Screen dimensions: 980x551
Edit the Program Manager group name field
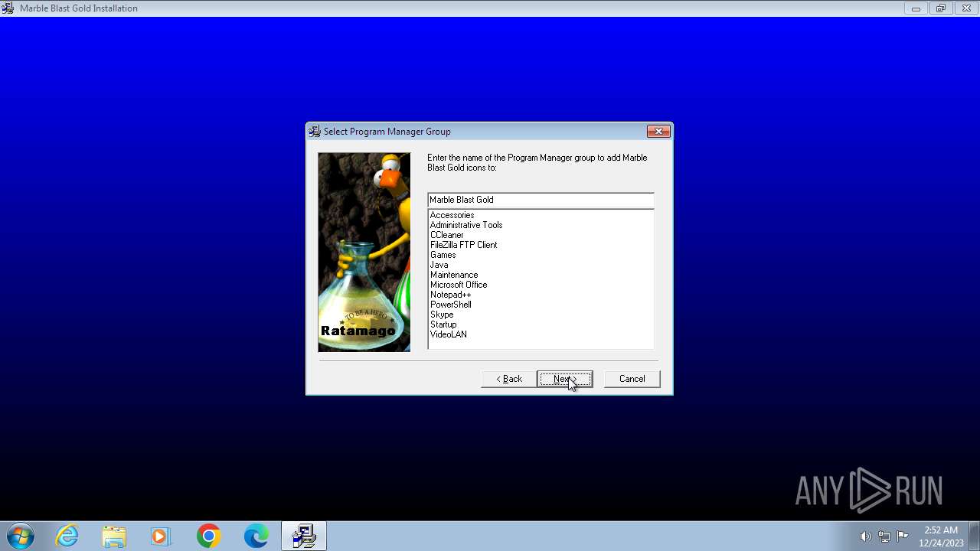tap(541, 200)
